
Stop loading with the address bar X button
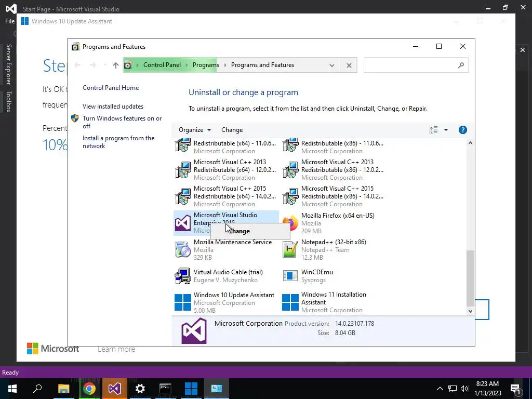[349, 65]
